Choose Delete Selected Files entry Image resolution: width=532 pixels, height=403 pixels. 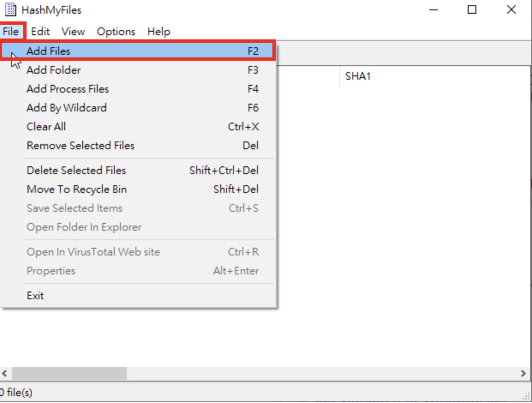point(139,170)
